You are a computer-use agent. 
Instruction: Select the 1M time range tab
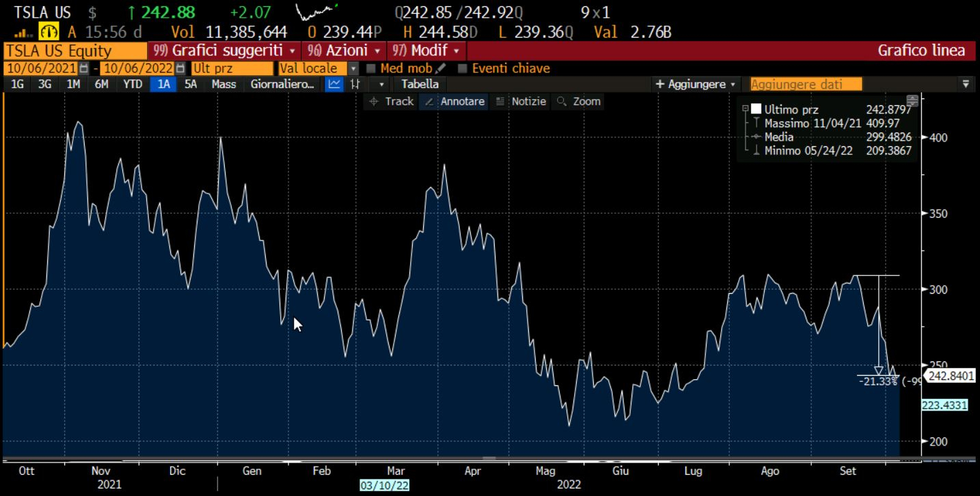click(x=73, y=84)
